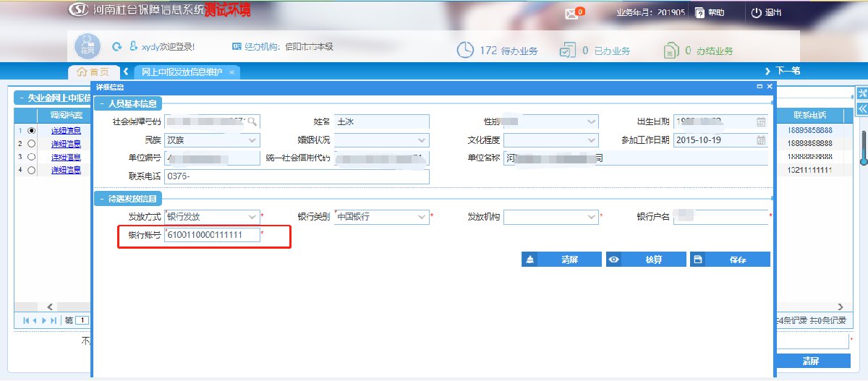Viewport: 868px width, 381px height.
Task: Click the 保存 save button
Action: point(730,260)
